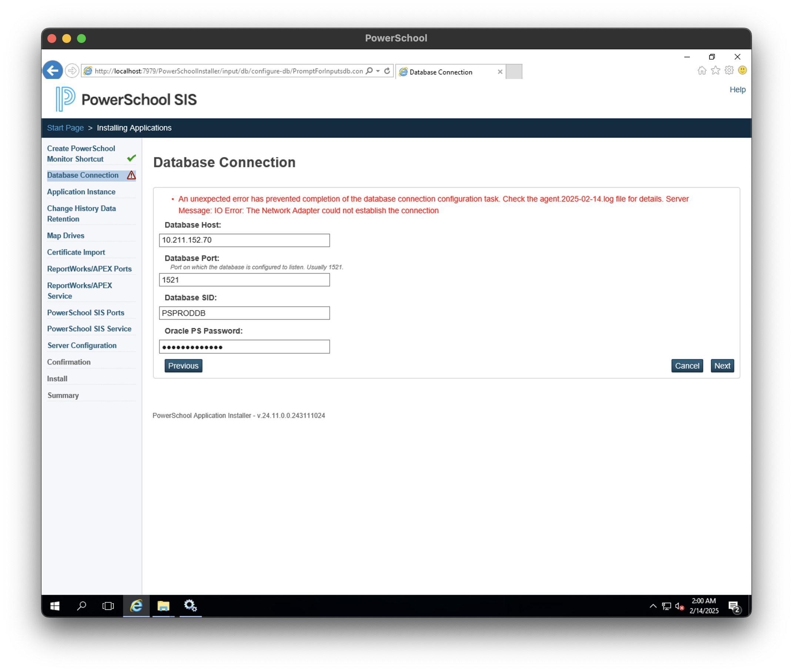Click the smiley feedback icon
The image size is (793, 672).
742,70
